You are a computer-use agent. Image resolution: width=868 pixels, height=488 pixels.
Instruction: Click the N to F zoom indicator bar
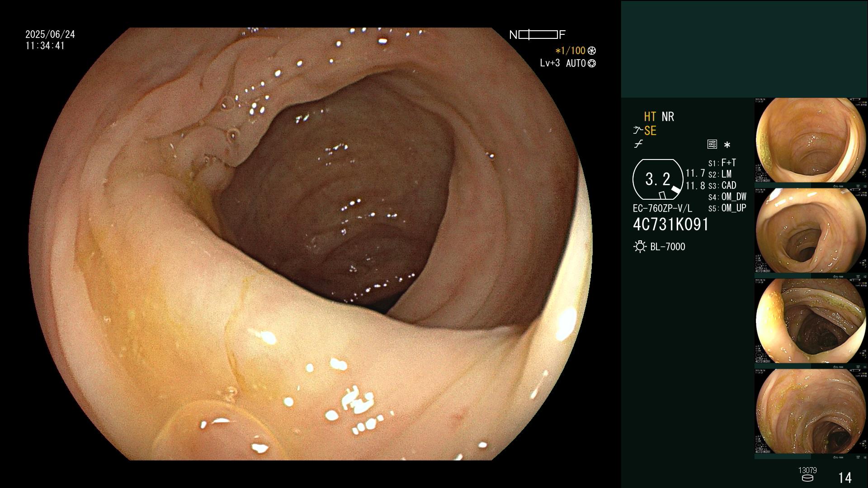[538, 35]
